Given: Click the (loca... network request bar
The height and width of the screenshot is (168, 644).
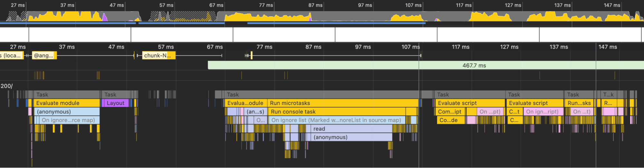Looking at the screenshot, I should [x=12, y=56].
